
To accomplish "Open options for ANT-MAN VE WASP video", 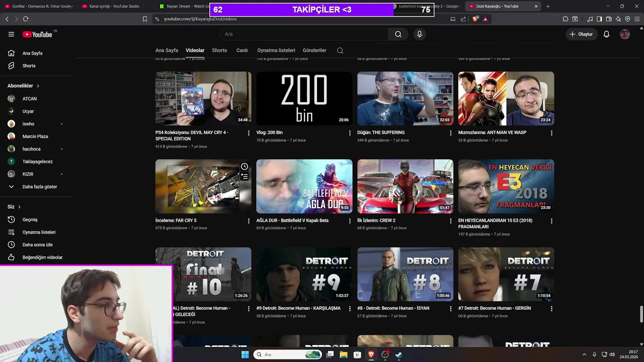I will (x=551, y=133).
